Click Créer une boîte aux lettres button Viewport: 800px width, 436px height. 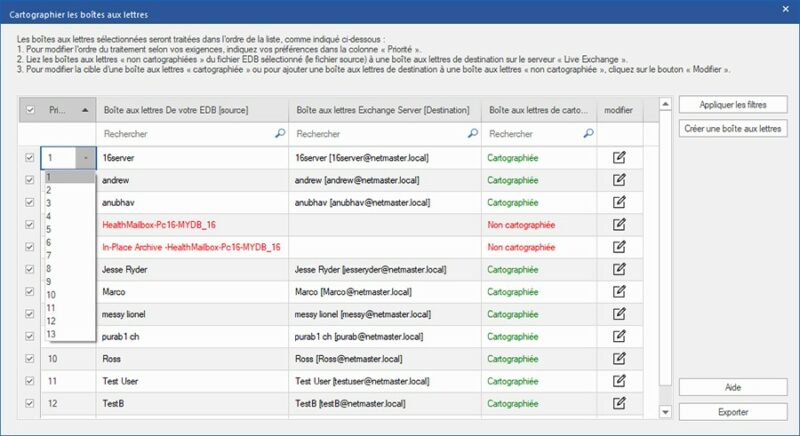click(733, 129)
